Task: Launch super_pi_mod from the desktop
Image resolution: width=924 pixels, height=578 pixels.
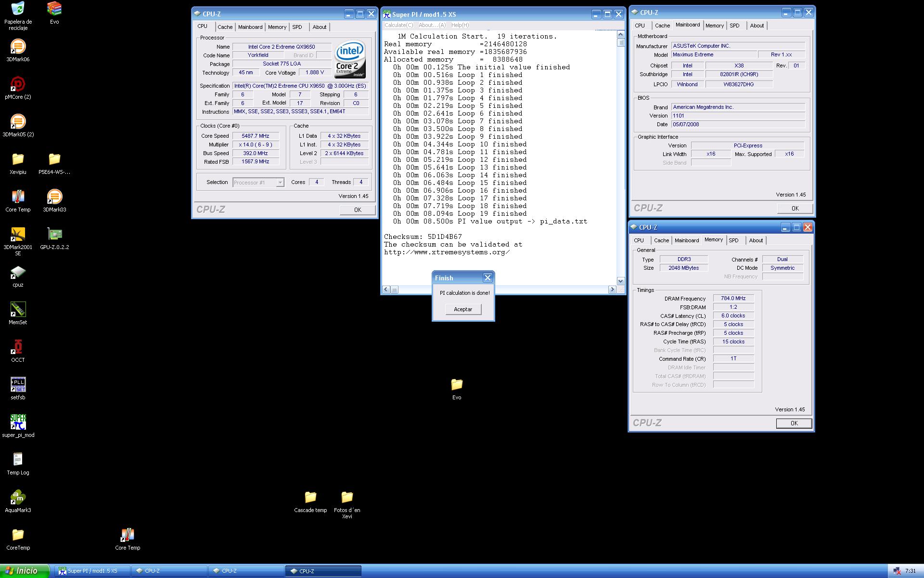Action: click(18, 422)
